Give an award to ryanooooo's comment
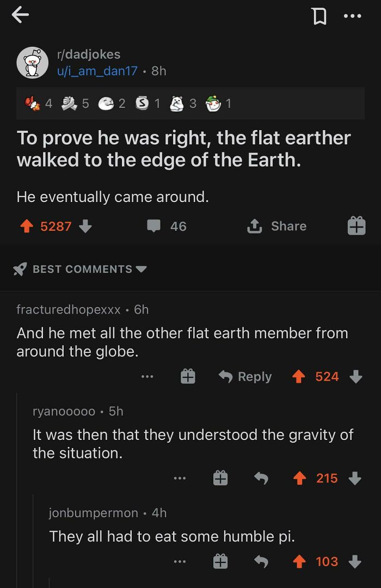This screenshot has height=588, width=381. coord(220,478)
